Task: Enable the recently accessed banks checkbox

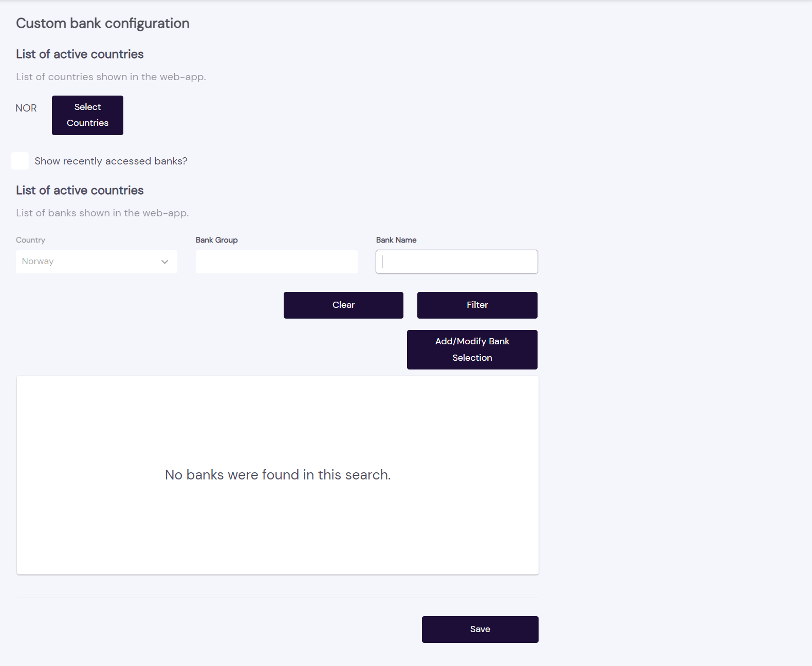Action: (x=20, y=161)
